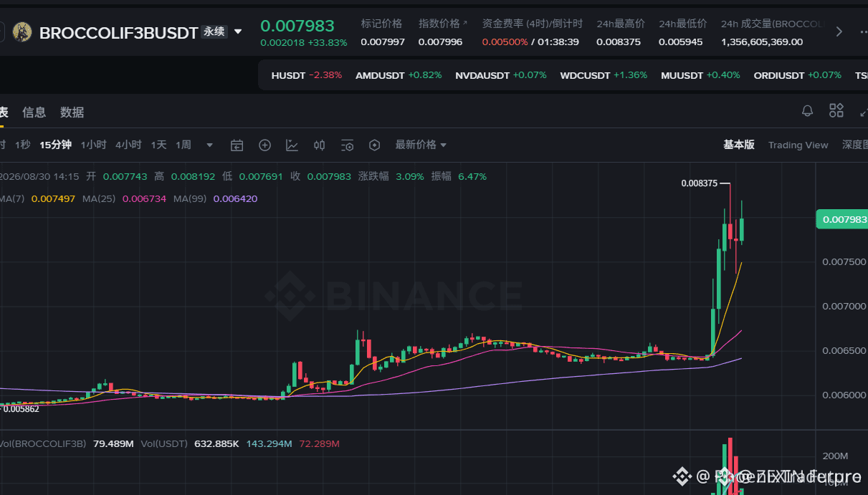Open the price alert bell icon
The image size is (868, 495).
[x=807, y=111]
